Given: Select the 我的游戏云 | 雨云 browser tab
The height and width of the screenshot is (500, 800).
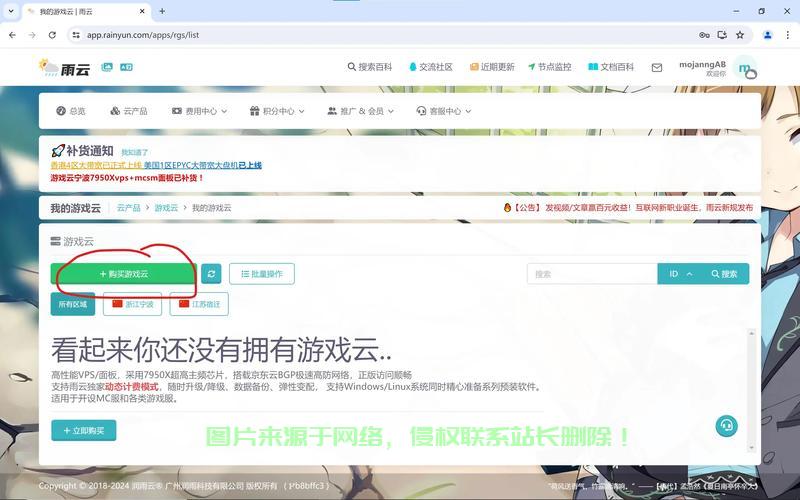Looking at the screenshot, I should click(x=86, y=11).
